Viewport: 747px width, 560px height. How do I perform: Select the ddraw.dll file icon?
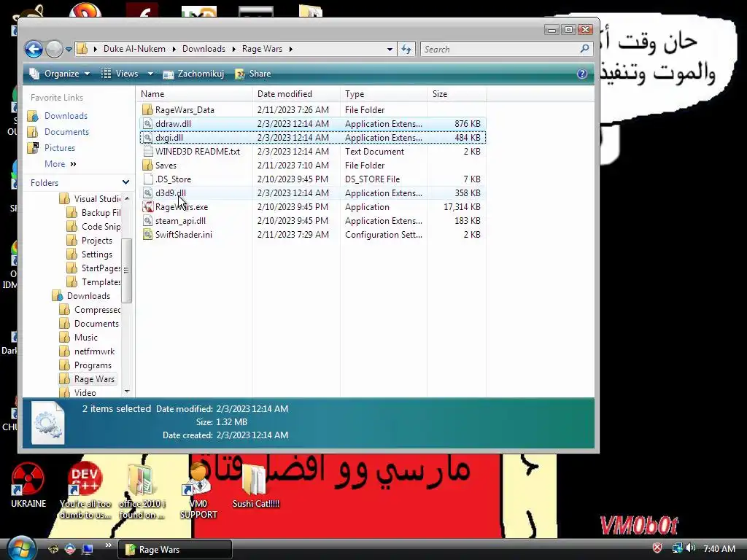147,123
